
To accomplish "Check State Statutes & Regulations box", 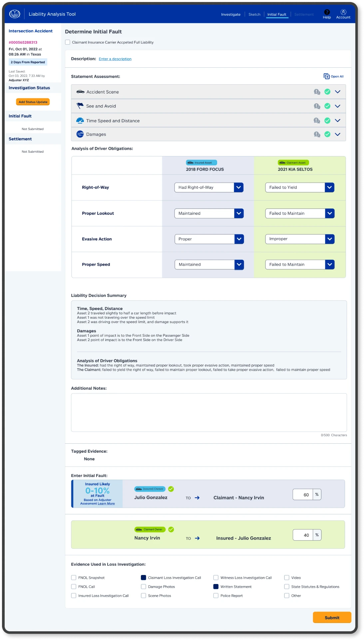I will click(287, 586).
